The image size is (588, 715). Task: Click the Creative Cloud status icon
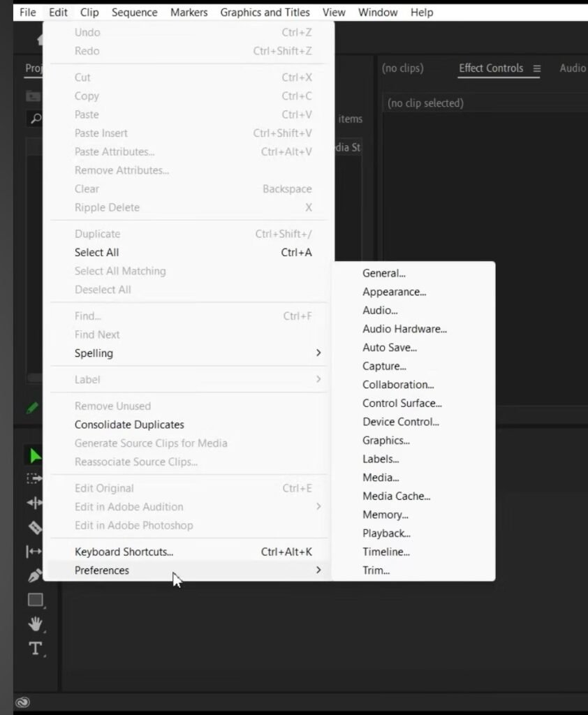(x=22, y=702)
